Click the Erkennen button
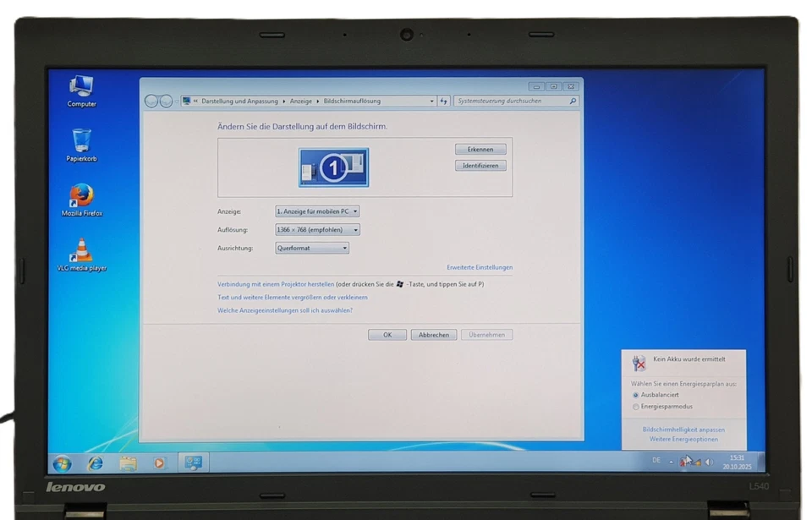The width and height of the screenshot is (812, 520). point(480,149)
